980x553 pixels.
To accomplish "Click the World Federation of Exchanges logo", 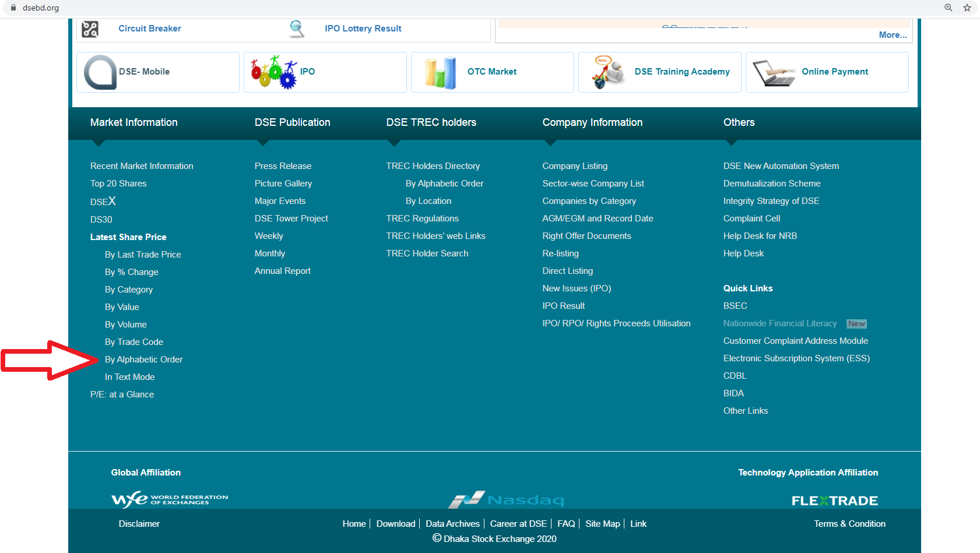I will pyautogui.click(x=170, y=499).
